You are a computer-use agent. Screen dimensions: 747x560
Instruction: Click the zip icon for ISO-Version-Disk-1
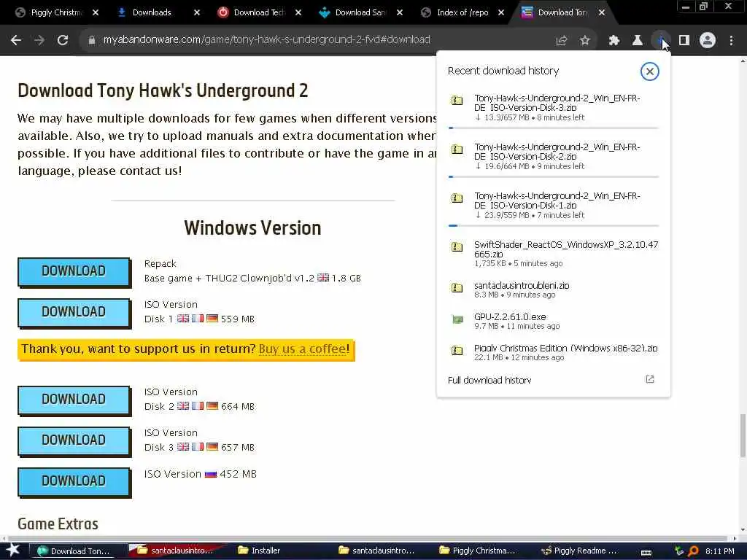pos(457,198)
